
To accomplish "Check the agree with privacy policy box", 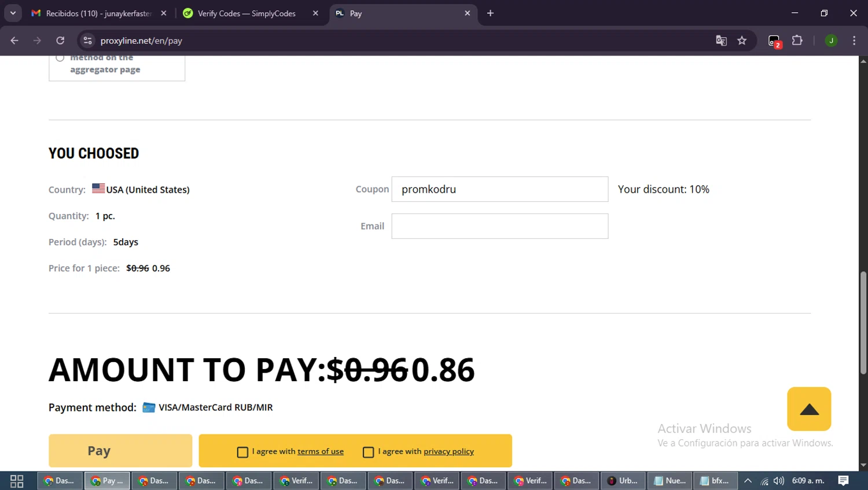I will coord(368,452).
